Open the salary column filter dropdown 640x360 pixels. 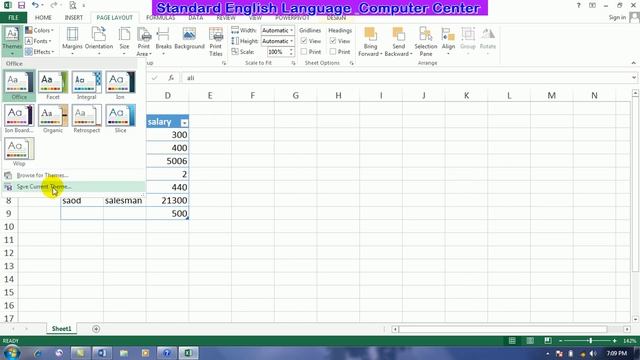coord(184,122)
